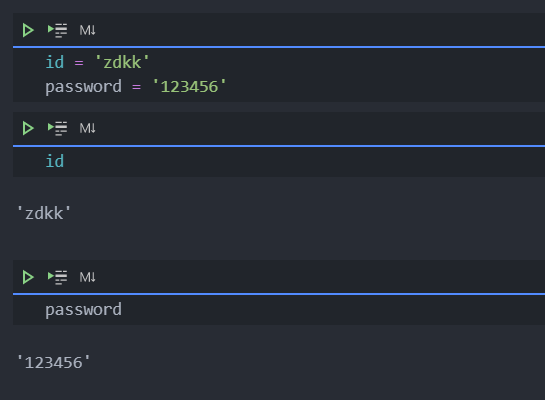Place cursor in second cell's id text

pos(55,161)
